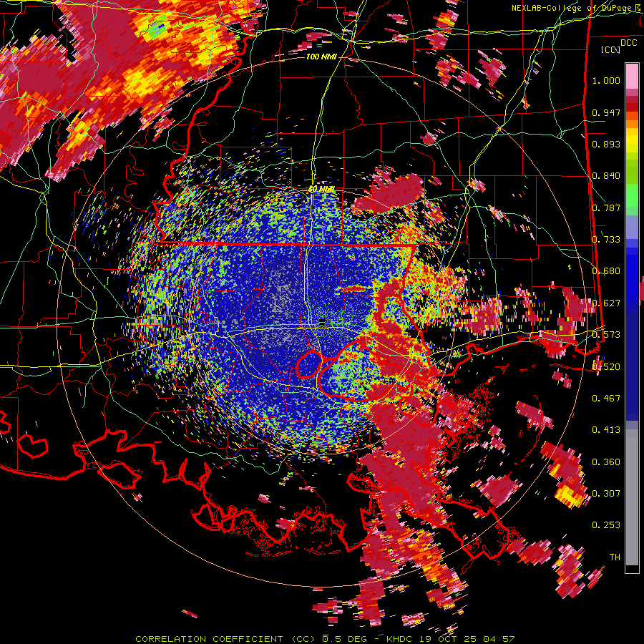
Task: Click the TH threshold legend label
Action: (x=615, y=557)
